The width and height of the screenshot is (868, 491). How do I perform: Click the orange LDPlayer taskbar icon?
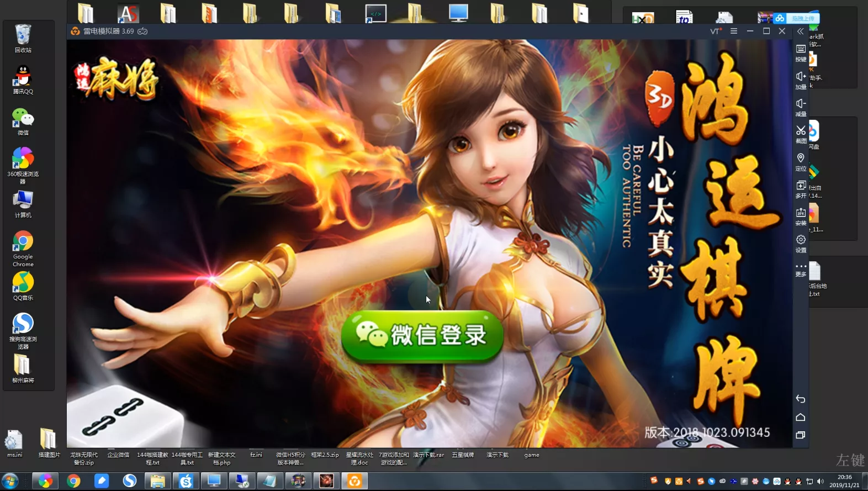[354, 481]
